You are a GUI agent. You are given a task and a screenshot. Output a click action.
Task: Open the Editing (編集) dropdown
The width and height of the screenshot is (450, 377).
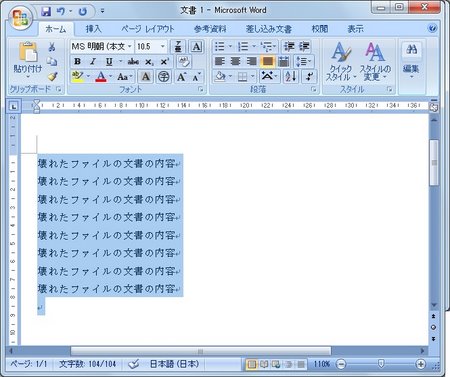411,61
